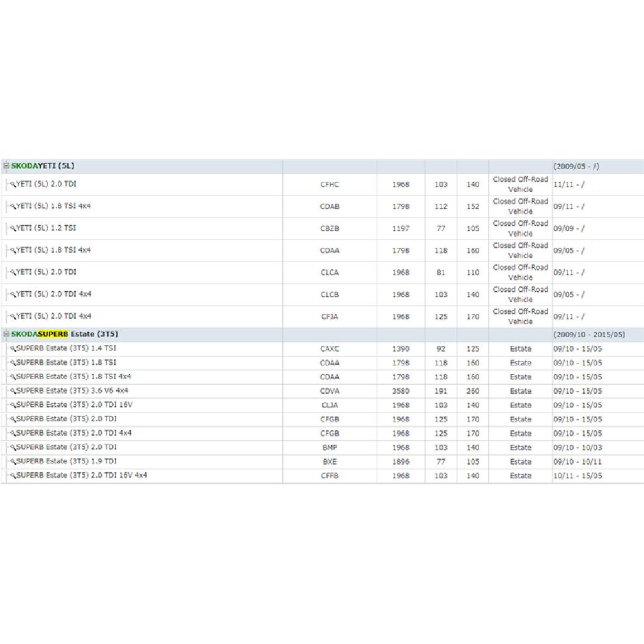
Task: Click the engine code CBZB cell
Action: (x=330, y=228)
